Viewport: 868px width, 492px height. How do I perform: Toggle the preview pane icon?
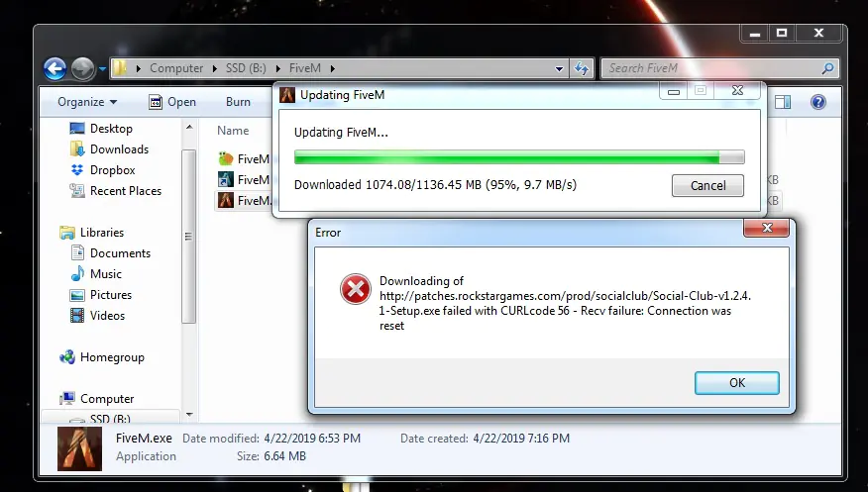[x=783, y=102]
